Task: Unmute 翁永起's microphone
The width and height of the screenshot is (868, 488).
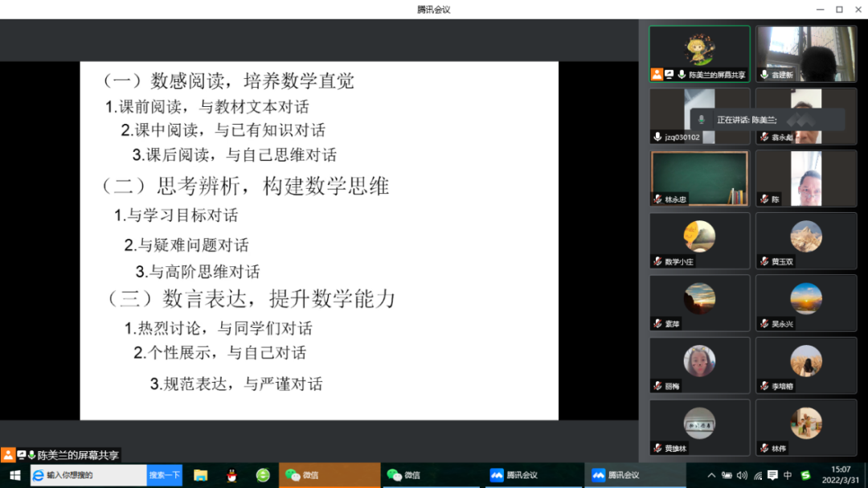Action: coord(764,135)
